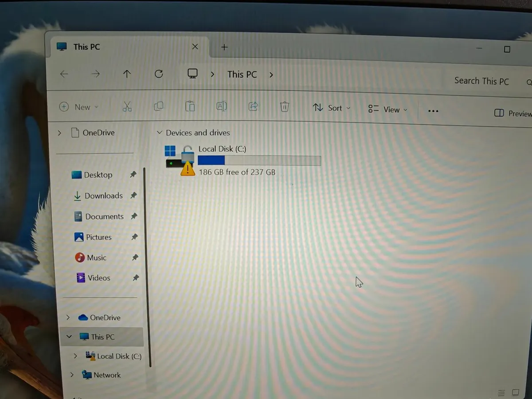Collapse the Devices and drives group
Viewport: 532px width, 399px height.
click(160, 133)
